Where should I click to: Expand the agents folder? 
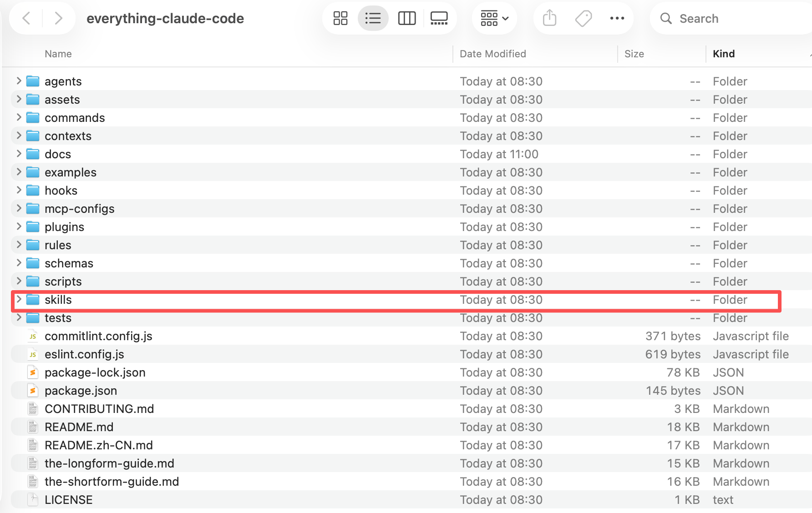(x=19, y=81)
